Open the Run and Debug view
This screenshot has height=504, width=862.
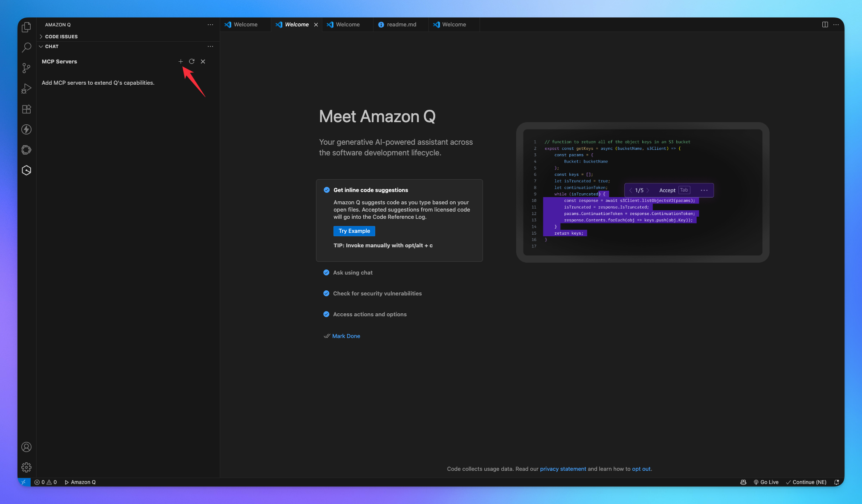point(26,89)
